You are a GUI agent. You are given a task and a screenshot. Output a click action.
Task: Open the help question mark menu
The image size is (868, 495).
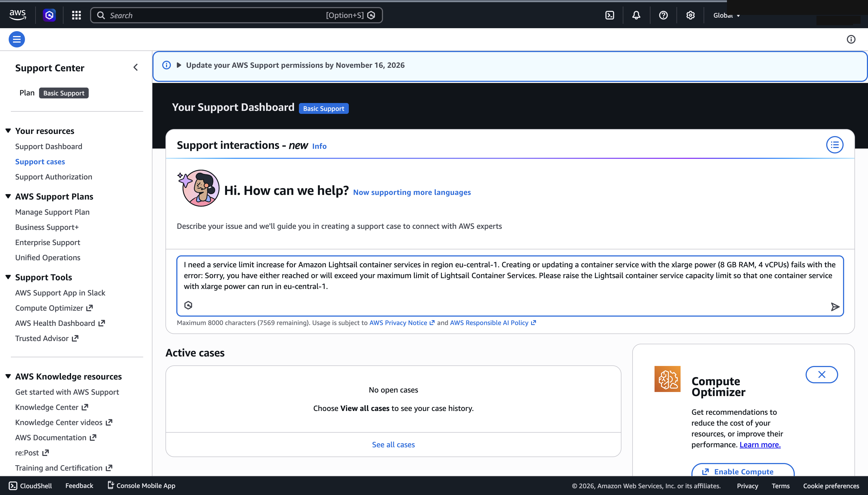[x=663, y=15]
